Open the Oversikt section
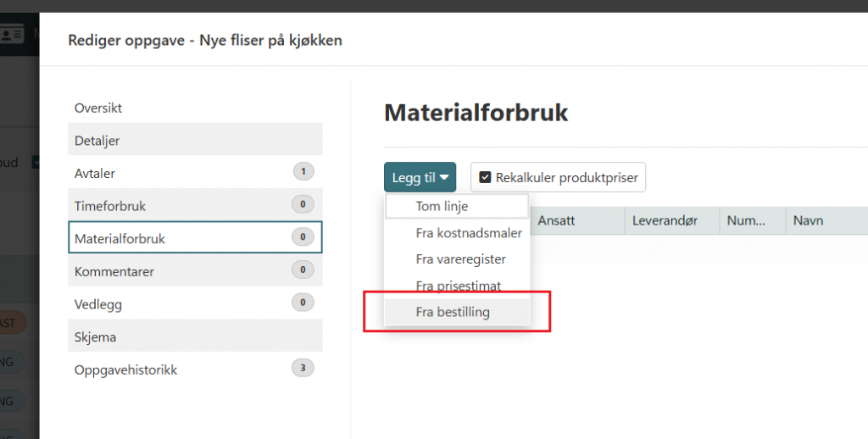This screenshot has width=868, height=439. (98, 108)
